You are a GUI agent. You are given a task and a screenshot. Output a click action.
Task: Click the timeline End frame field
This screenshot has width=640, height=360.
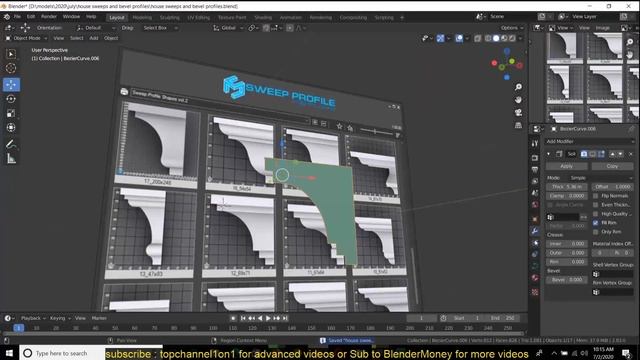(503, 318)
